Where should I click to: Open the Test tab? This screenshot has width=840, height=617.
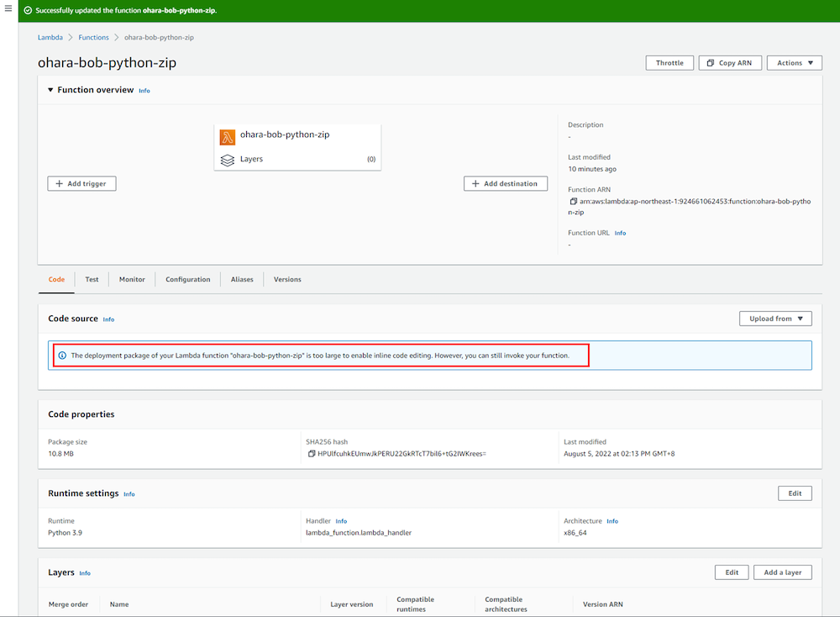click(x=92, y=279)
